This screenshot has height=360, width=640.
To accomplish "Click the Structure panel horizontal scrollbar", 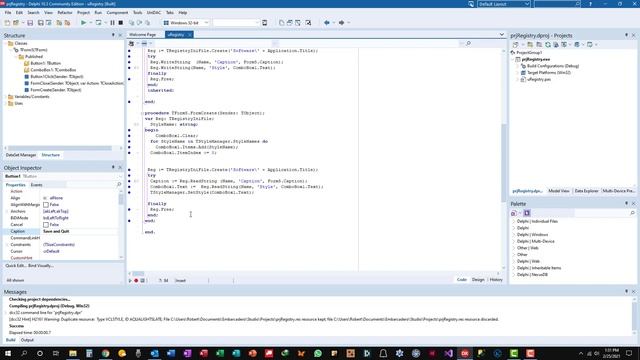I will [60, 148].
